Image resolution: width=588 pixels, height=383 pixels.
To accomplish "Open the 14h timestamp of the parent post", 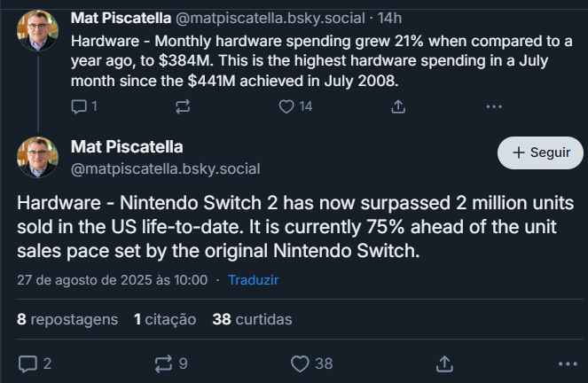I will pyautogui.click(x=389, y=18).
